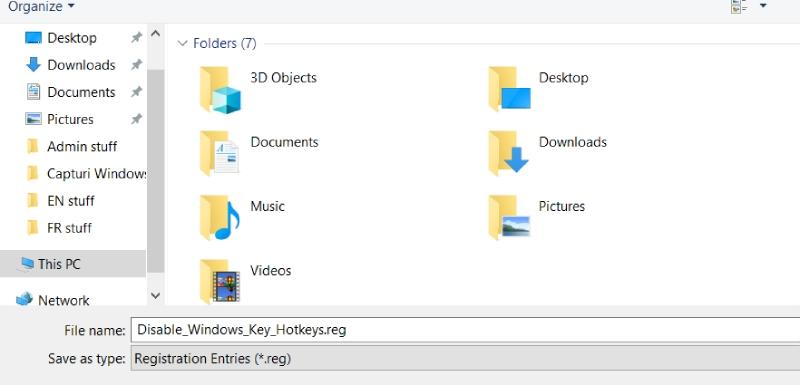Click the FR stuff folder icon
The image size is (800, 385).
tap(32, 228)
